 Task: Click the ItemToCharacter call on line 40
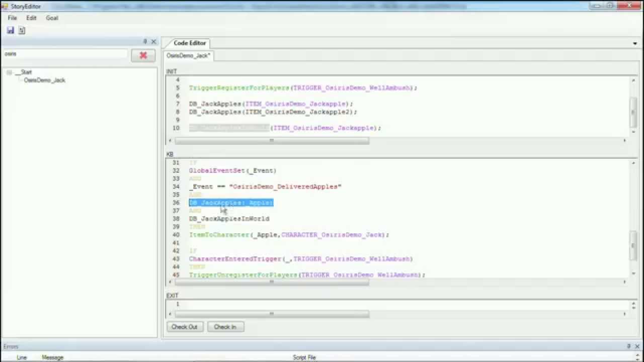pos(289,235)
